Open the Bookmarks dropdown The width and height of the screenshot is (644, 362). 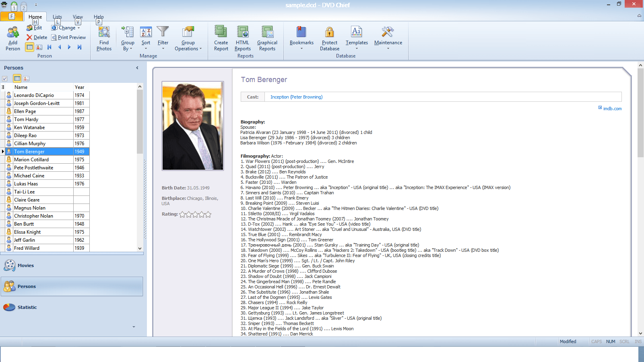point(301,39)
